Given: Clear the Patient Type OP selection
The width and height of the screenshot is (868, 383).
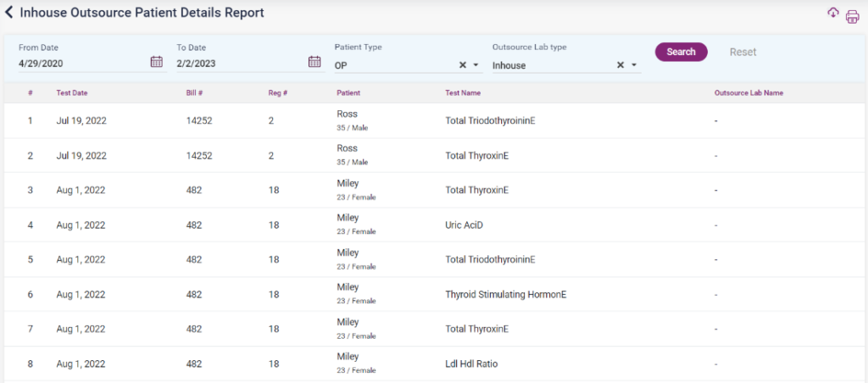Looking at the screenshot, I should pyautogui.click(x=463, y=65).
